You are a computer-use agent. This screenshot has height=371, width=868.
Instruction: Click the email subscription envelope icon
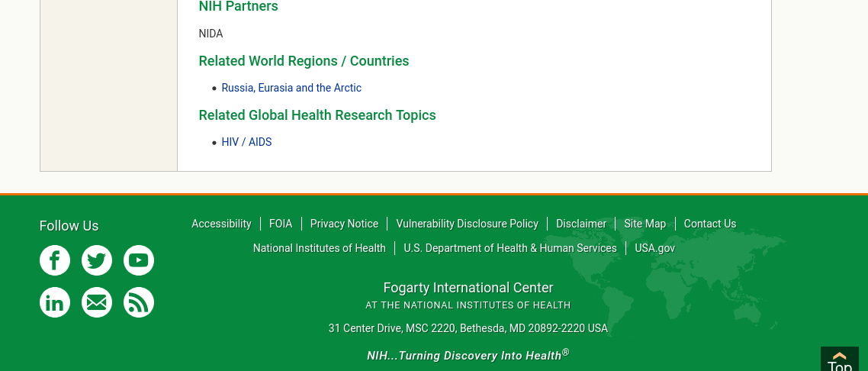point(97,302)
